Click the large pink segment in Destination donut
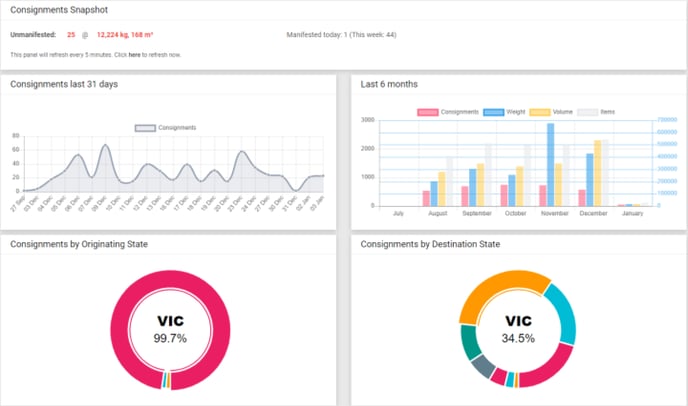 [x=550, y=367]
